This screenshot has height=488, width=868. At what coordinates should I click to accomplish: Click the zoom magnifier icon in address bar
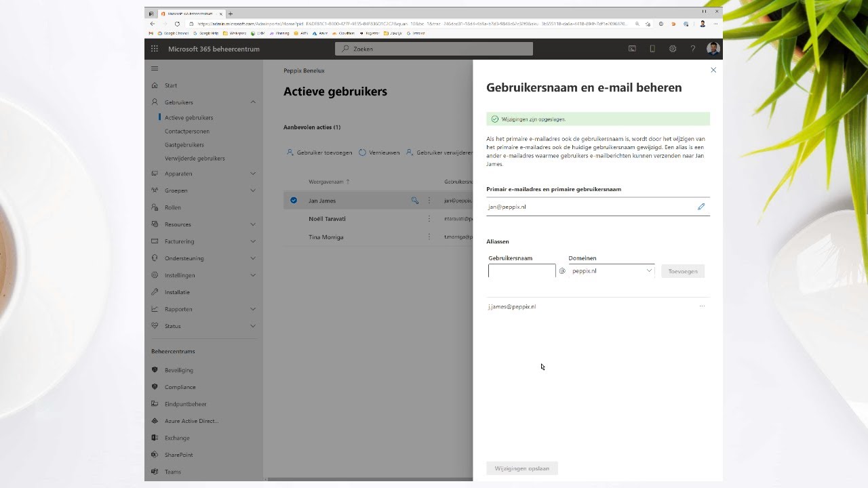637,24
